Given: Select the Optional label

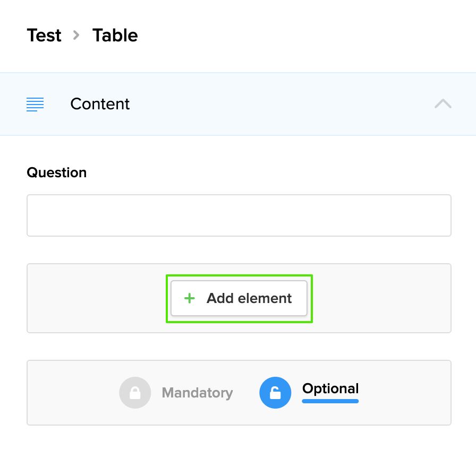Looking at the screenshot, I should pyautogui.click(x=330, y=388).
